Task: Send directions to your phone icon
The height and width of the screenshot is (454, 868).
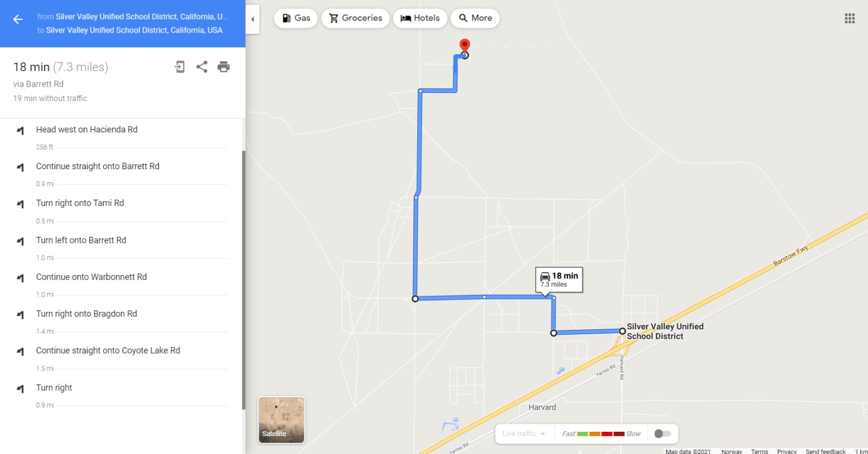Action: (180, 67)
